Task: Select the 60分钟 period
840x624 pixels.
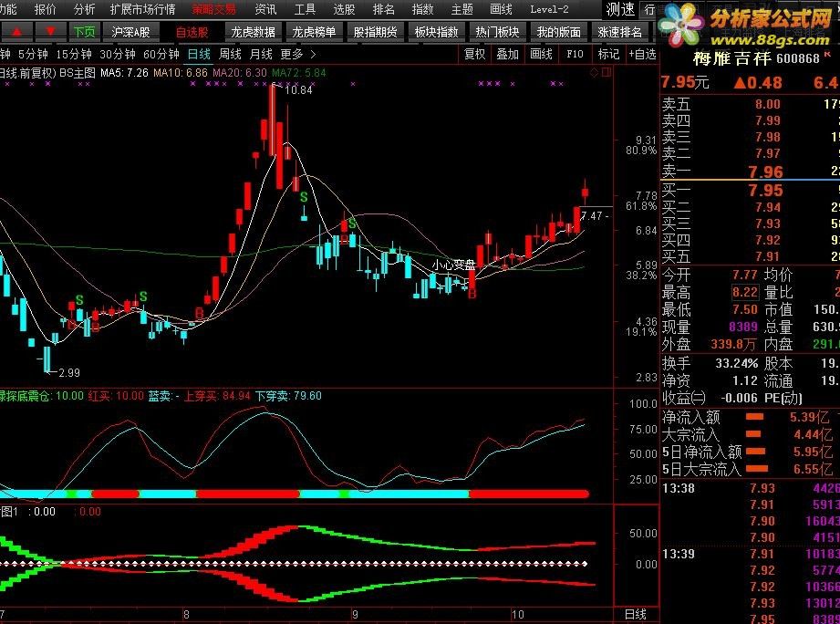Action: (x=161, y=54)
